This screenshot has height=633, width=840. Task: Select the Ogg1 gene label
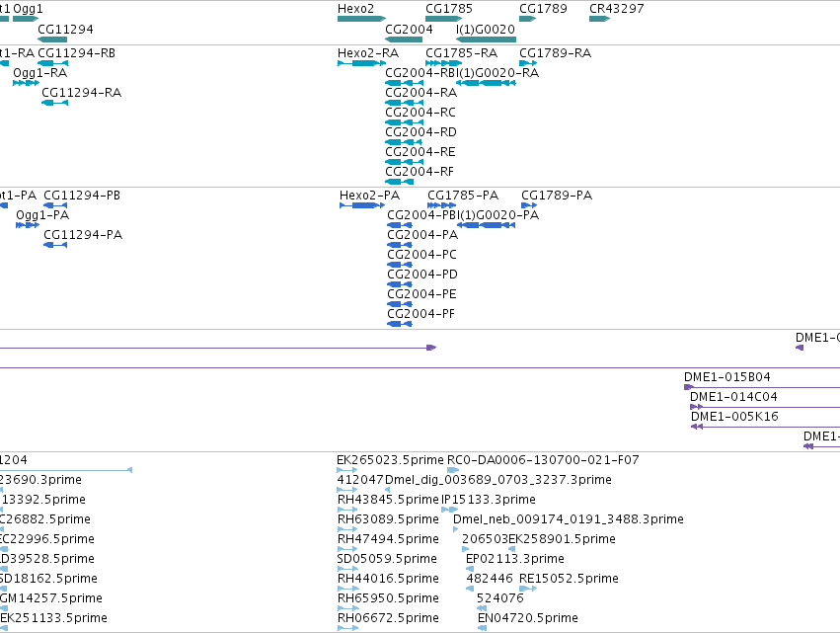[x=28, y=9]
